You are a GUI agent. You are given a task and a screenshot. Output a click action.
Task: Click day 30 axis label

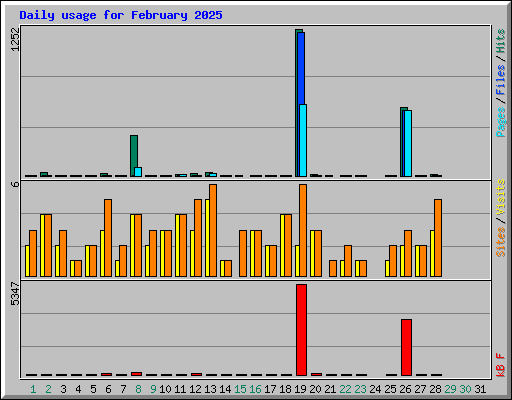point(465,389)
